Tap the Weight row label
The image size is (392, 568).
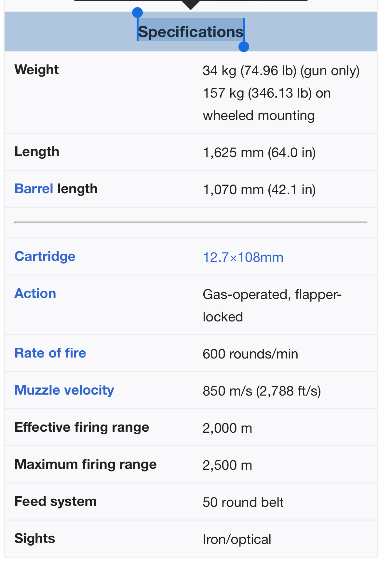coord(37,70)
